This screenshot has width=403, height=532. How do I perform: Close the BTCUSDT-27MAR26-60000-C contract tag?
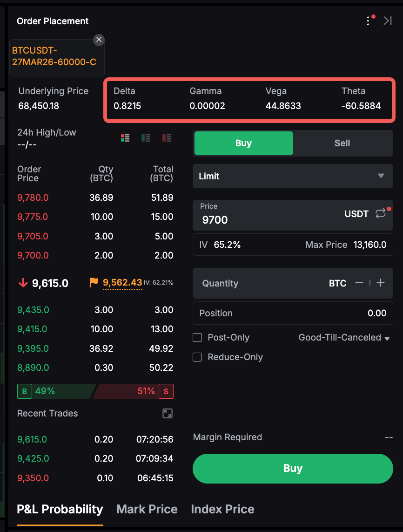tap(99, 40)
